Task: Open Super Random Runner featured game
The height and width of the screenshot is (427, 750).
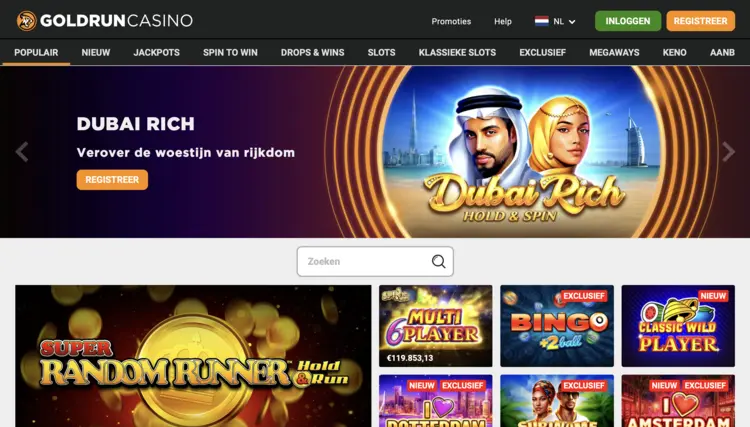Action: (x=193, y=356)
